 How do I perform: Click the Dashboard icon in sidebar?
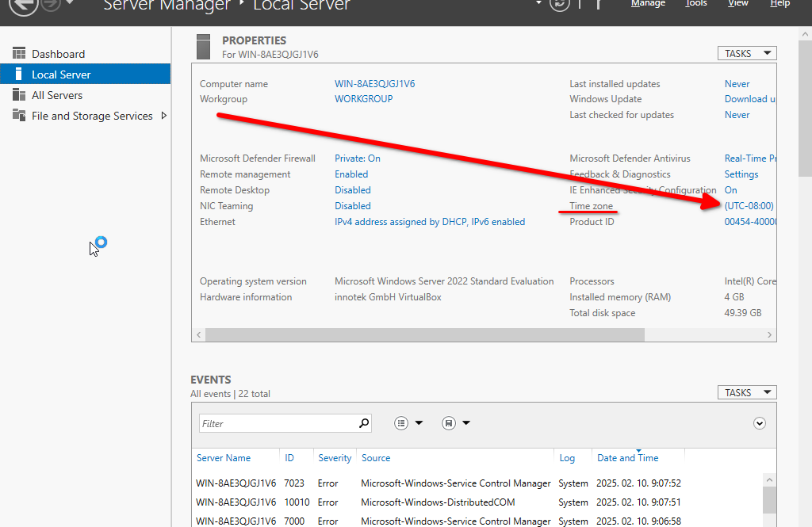19,54
